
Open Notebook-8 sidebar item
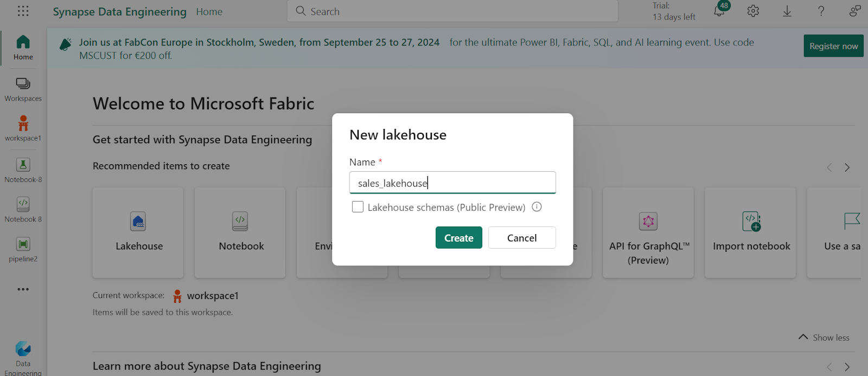(x=23, y=170)
